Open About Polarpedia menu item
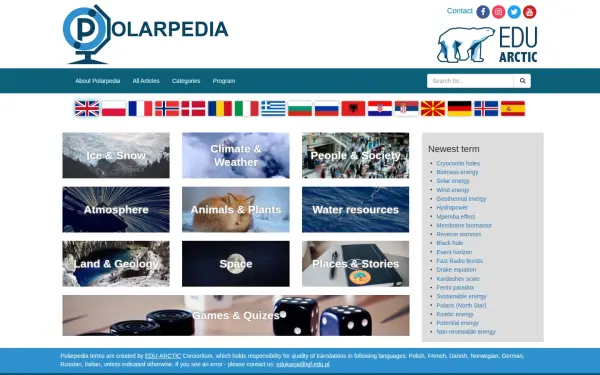Image resolution: width=600 pixels, height=375 pixels. (98, 81)
